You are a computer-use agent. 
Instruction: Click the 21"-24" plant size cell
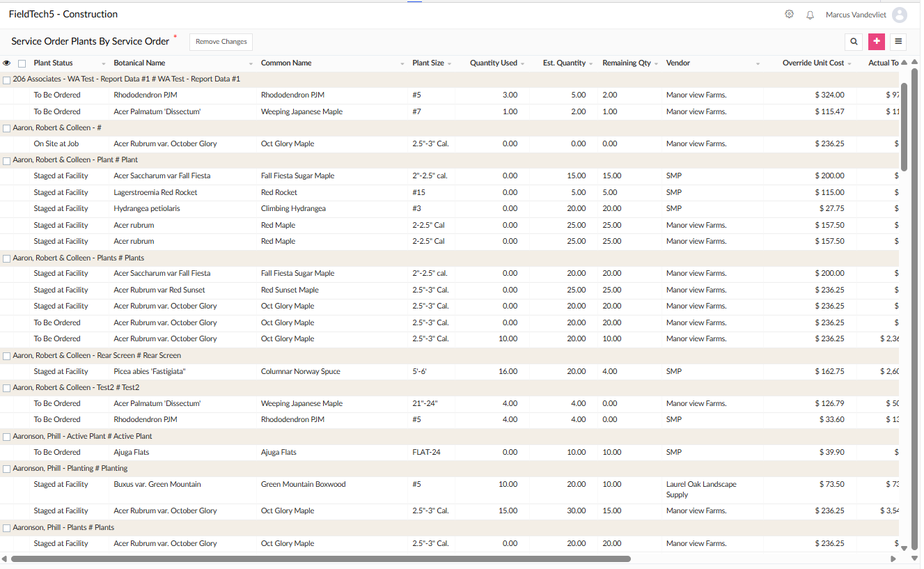pos(425,404)
